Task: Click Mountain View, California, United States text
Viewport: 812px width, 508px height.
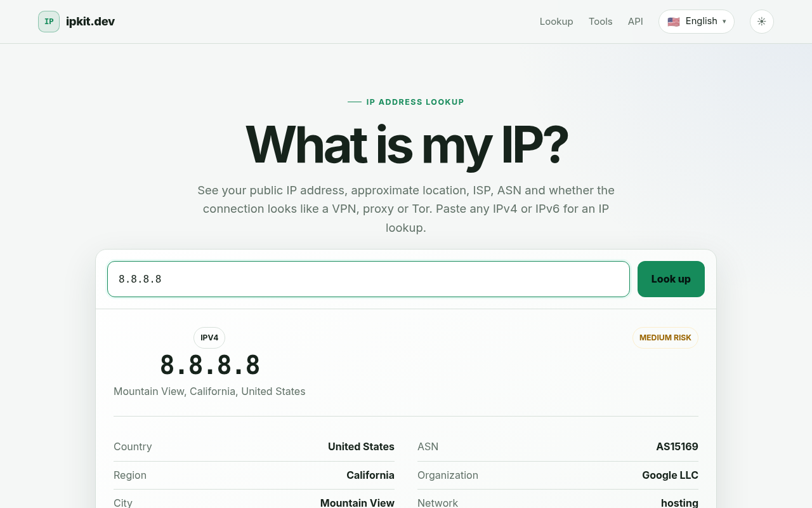Action: point(209,391)
